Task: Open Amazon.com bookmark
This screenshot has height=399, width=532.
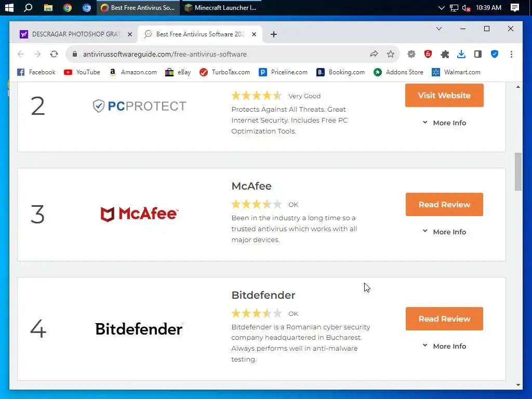Action: tap(132, 72)
